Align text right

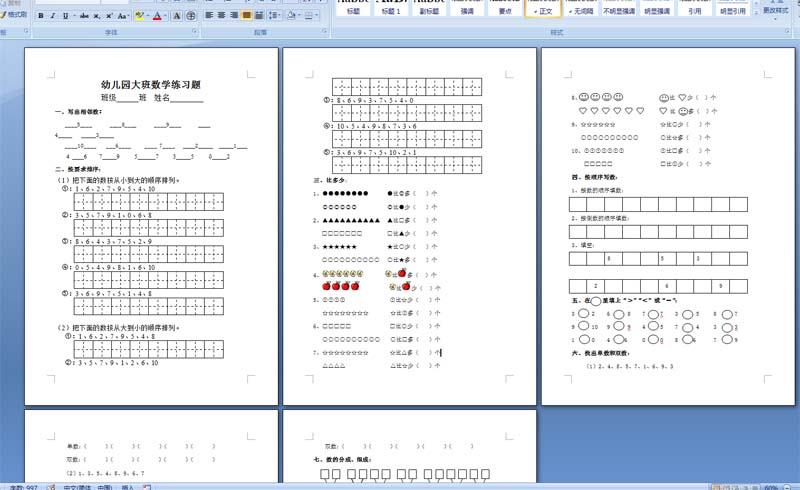234,15
